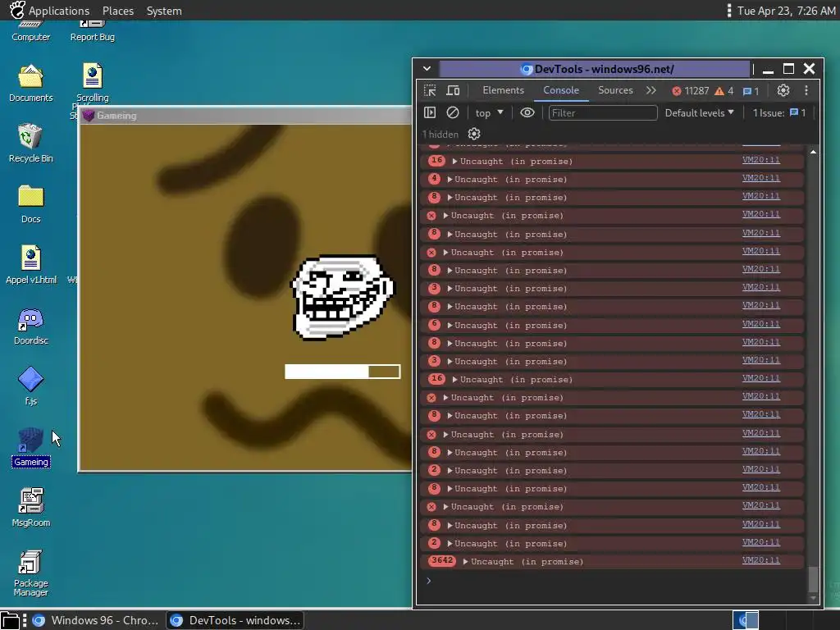Screen dimensions: 840x630
Task: Select the Console tab
Action: pos(561,90)
